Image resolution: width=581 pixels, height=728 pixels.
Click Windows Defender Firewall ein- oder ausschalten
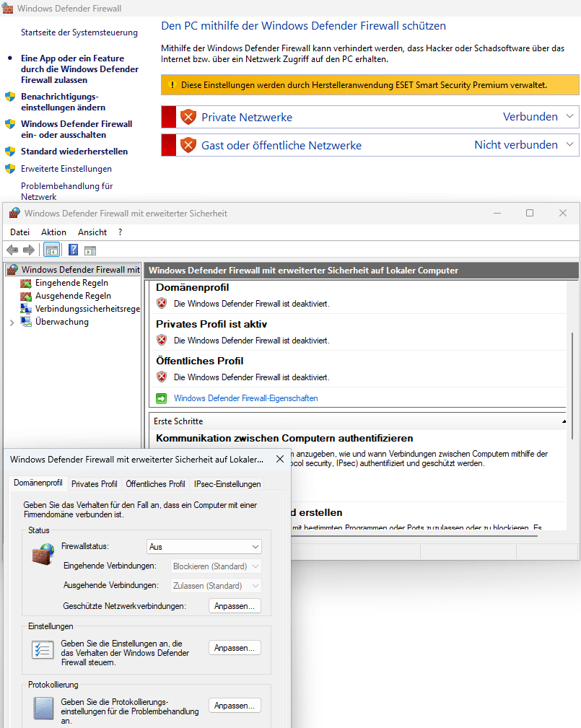pos(77,130)
